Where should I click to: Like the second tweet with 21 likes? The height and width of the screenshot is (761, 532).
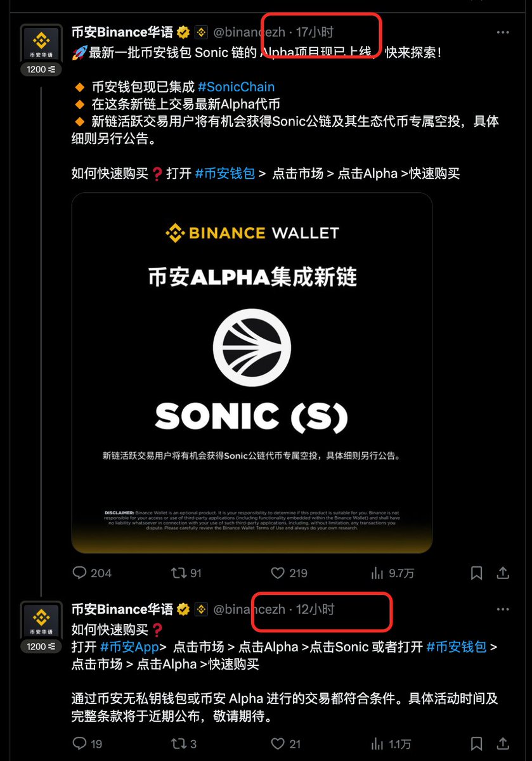click(286, 743)
